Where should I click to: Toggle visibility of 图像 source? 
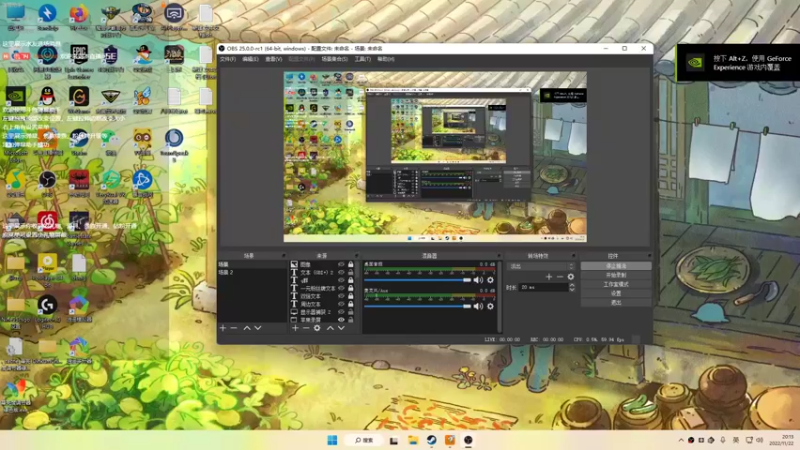[x=341, y=264]
